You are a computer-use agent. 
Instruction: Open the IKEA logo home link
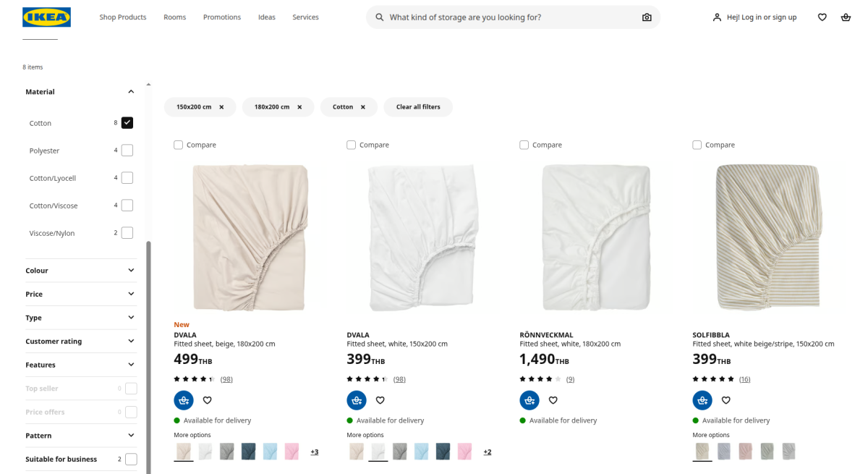coord(46,17)
